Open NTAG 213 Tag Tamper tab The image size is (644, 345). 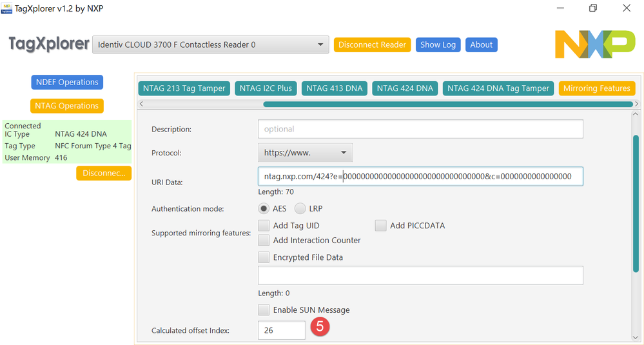(x=184, y=88)
